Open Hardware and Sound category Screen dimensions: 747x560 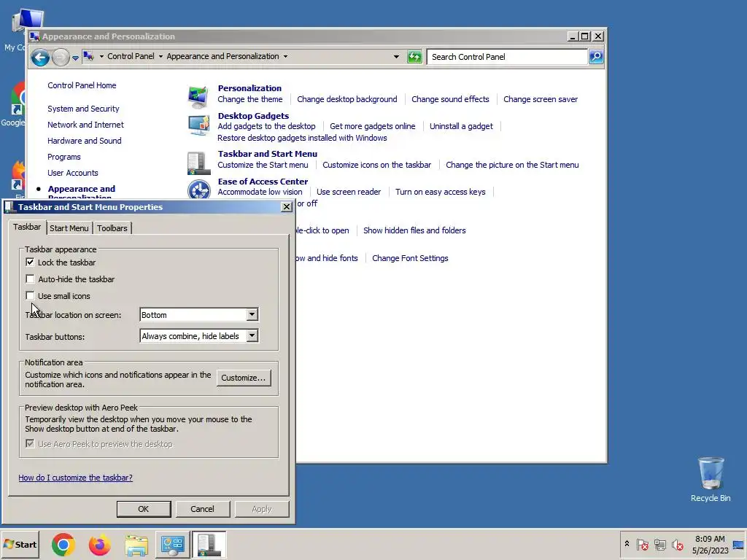point(85,141)
